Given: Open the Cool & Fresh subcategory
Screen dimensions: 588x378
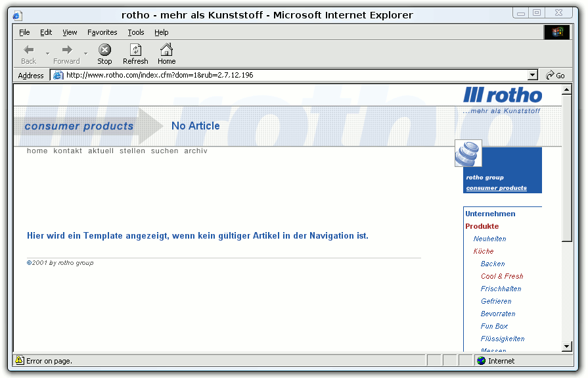Looking at the screenshot, I should tap(502, 276).
